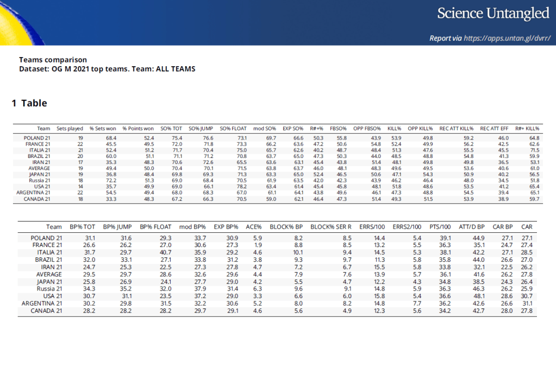
Task: Click the "BLOCK% SER R" column header
Action: point(331,227)
